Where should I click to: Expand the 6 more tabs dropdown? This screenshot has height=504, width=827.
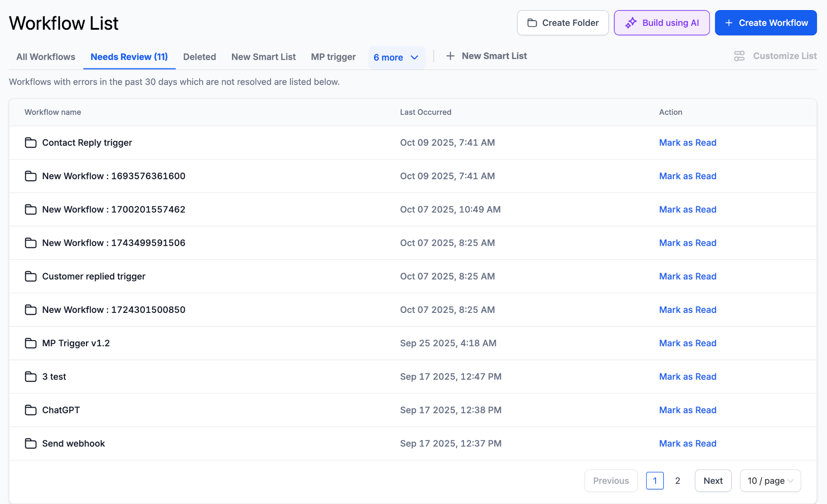click(x=396, y=57)
